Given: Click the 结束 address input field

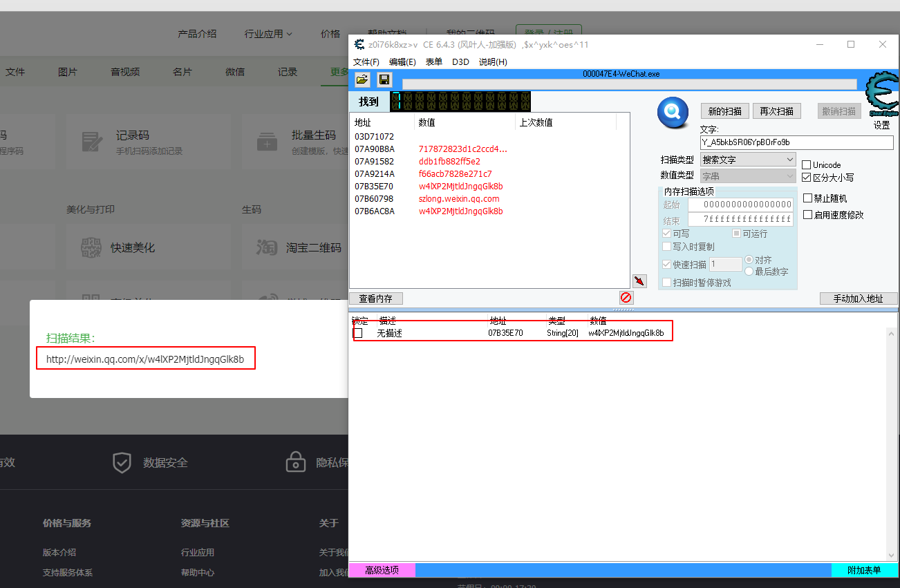Looking at the screenshot, I should point(740,220).
